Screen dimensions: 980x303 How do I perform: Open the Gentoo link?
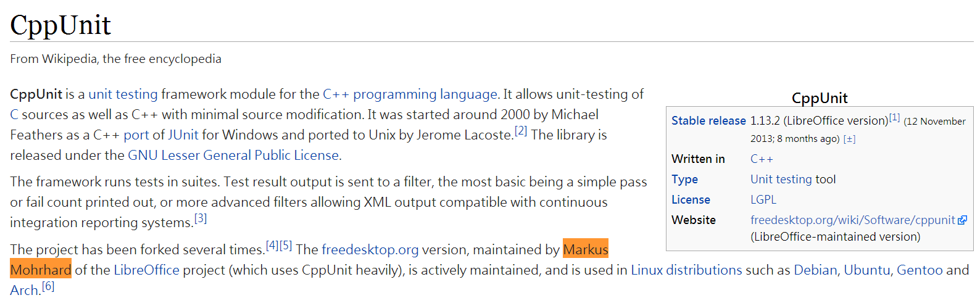coord(920,270)
